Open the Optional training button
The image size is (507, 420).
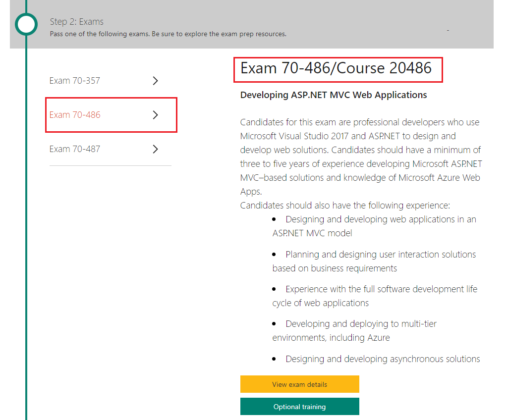click(299, 407)
